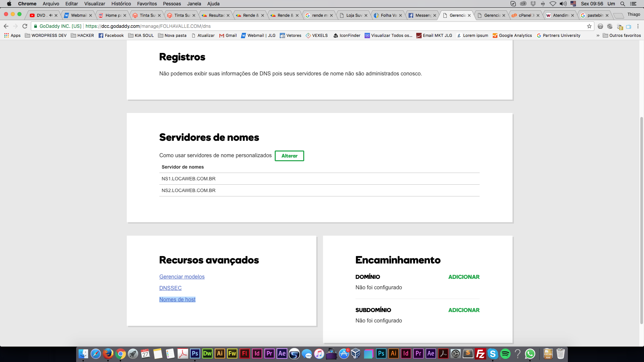Switch to the DVD YouTube tab
Image resolution: width=644 pixels, height=362 pixels.
[x=44, y=15]
